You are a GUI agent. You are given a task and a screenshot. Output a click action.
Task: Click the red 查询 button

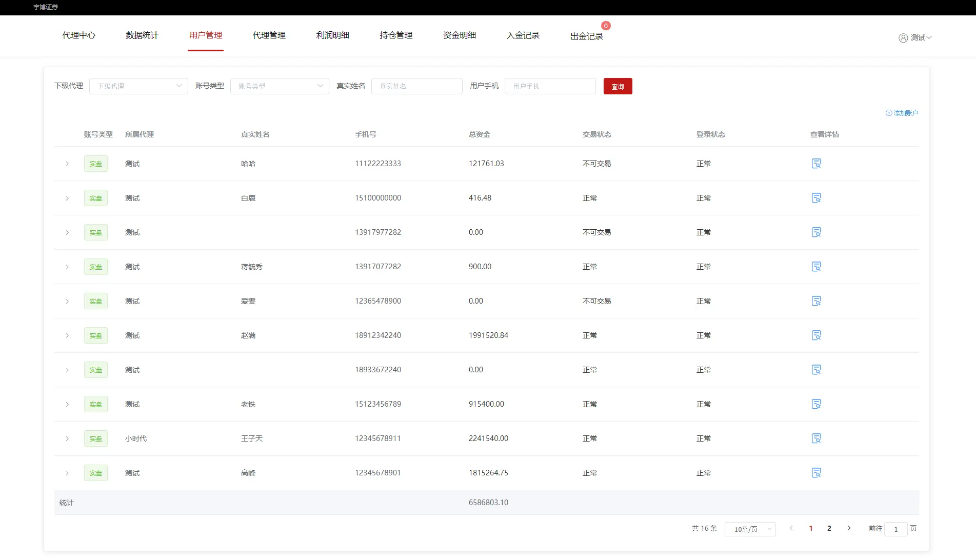[x=618, y=86]
